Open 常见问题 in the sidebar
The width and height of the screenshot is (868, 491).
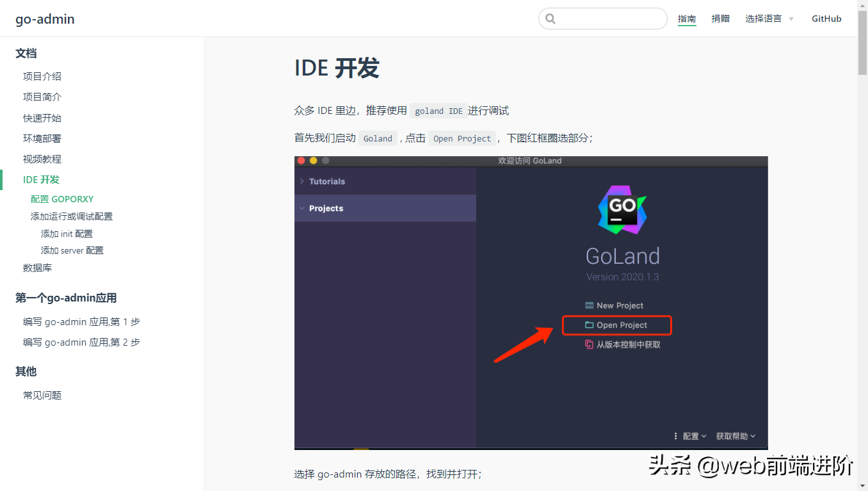click(x=42, y=395)
